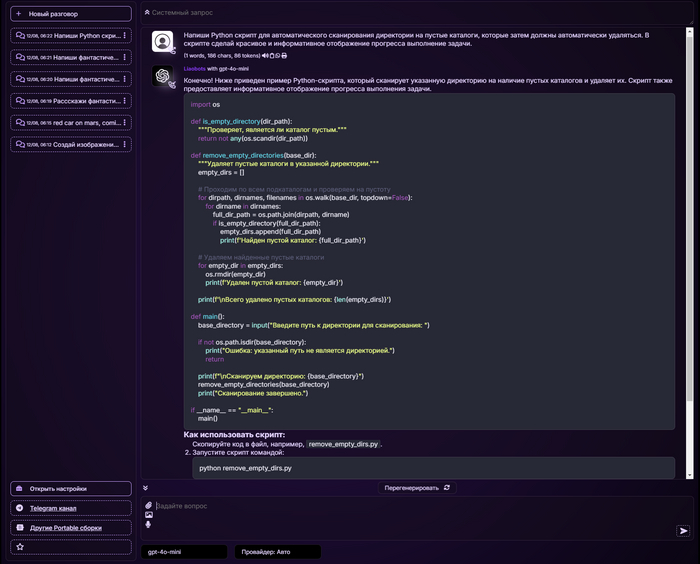The width and height of the screenshot is (700, 564).
Task: Click the 'import os' line in code
Action: click(205, 104)
